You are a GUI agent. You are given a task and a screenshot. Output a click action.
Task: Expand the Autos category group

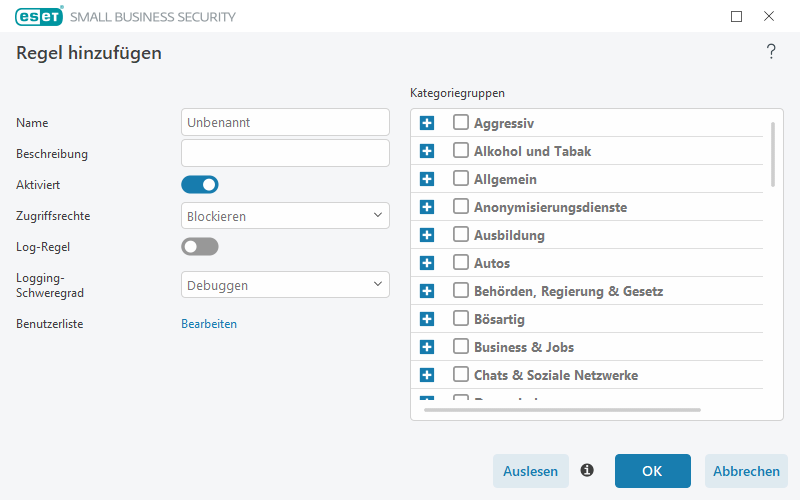(x=427, y=263)
